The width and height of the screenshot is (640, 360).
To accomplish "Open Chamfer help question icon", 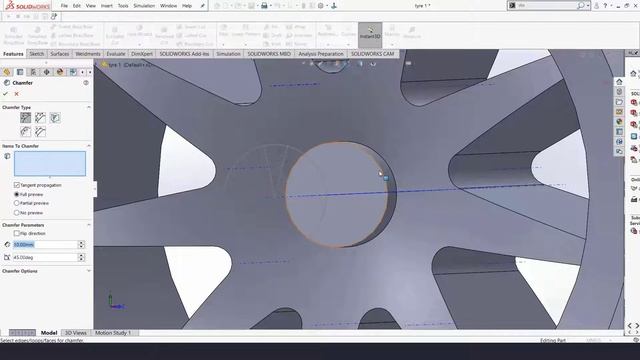I will coord(86,82).
